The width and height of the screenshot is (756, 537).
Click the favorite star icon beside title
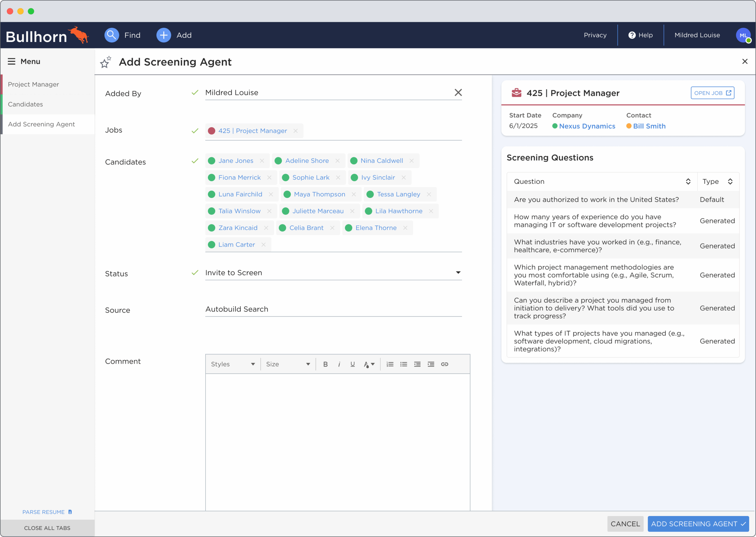[105, 62]
